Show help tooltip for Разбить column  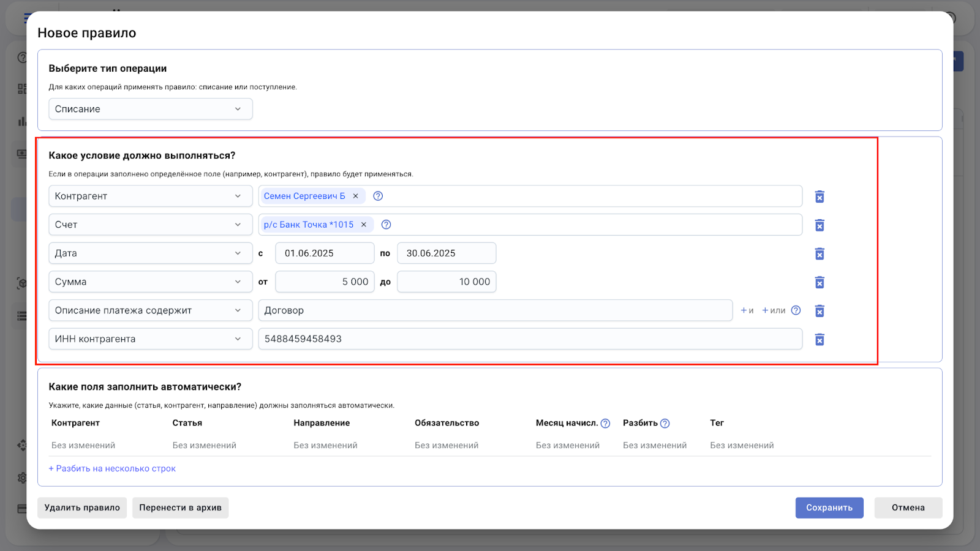(665, 424)
